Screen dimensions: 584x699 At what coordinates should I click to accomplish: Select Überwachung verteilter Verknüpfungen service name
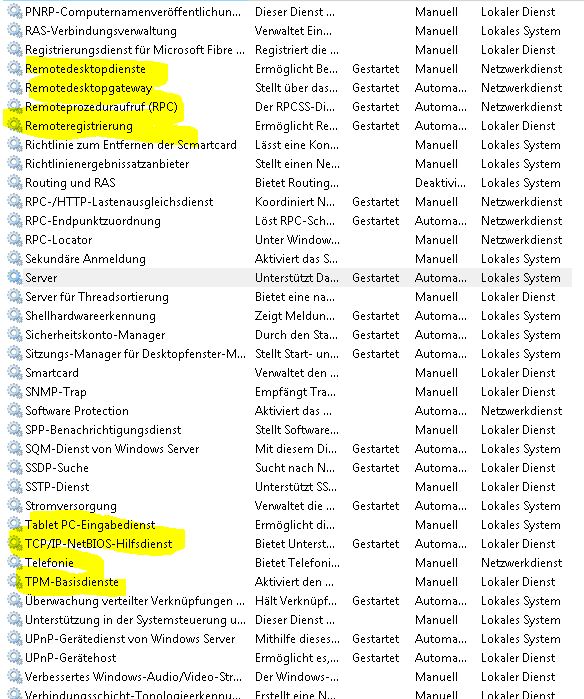135,601
